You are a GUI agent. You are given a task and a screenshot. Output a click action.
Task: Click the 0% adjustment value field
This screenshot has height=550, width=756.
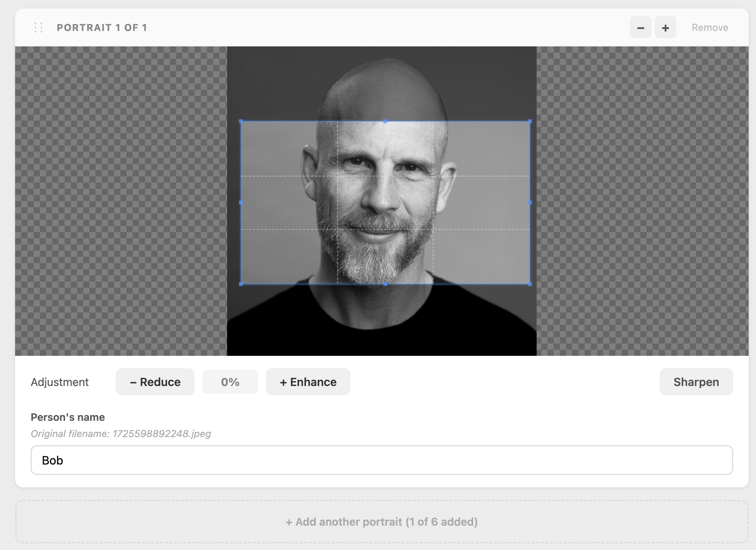[x=230, y=382]
